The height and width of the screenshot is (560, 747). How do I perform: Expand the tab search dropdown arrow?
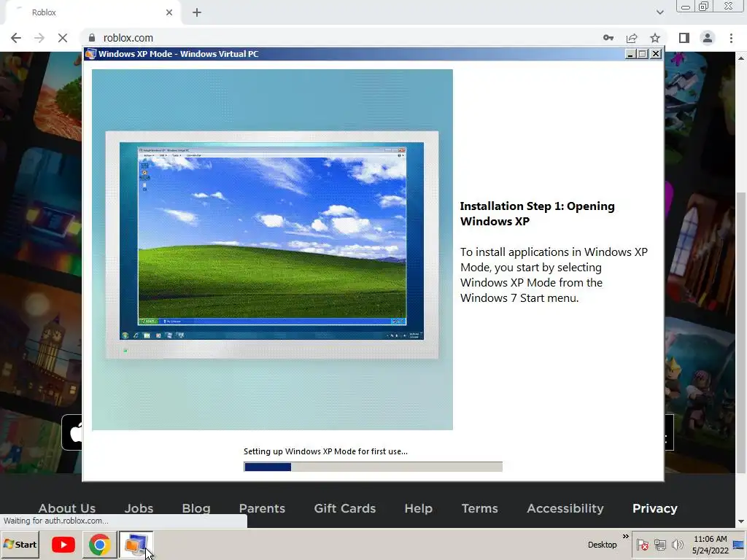659,12
